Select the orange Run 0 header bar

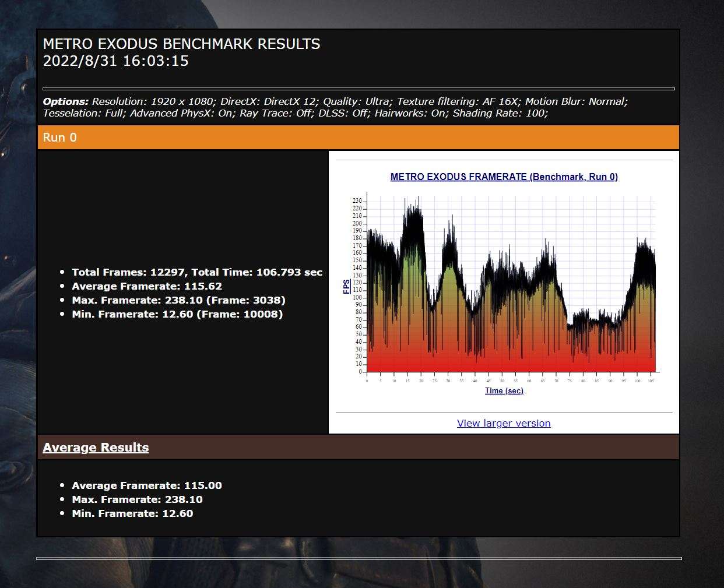[359, 138]
